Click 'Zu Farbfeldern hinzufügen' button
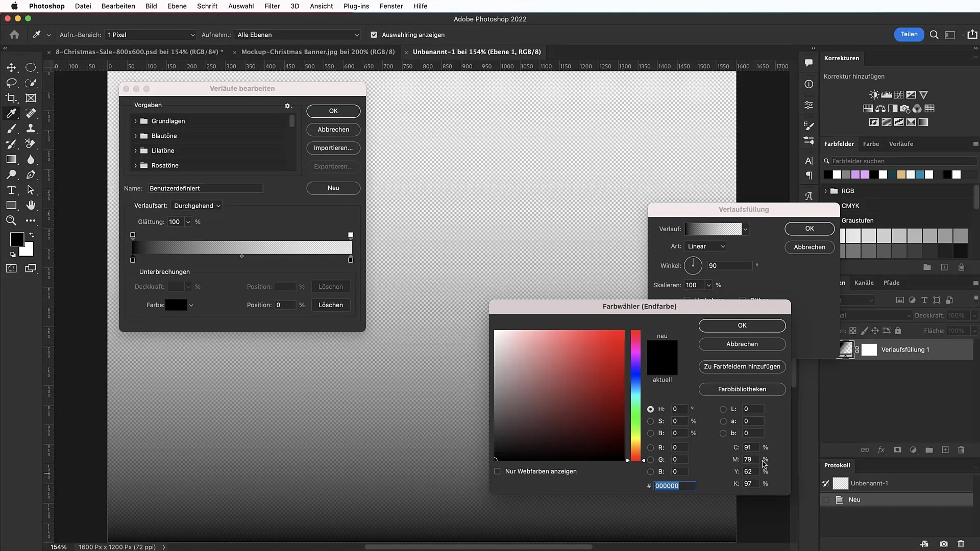The image size is (980, 551). [742, 367]
